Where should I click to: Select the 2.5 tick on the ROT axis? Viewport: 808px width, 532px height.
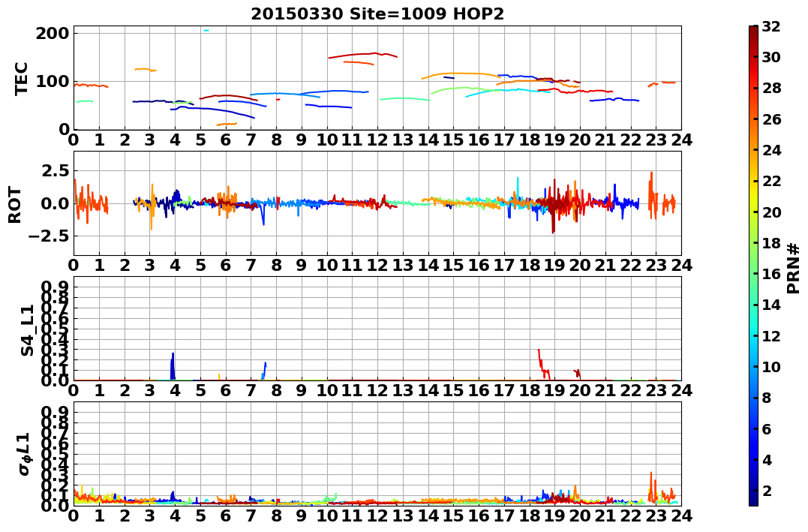54,170
